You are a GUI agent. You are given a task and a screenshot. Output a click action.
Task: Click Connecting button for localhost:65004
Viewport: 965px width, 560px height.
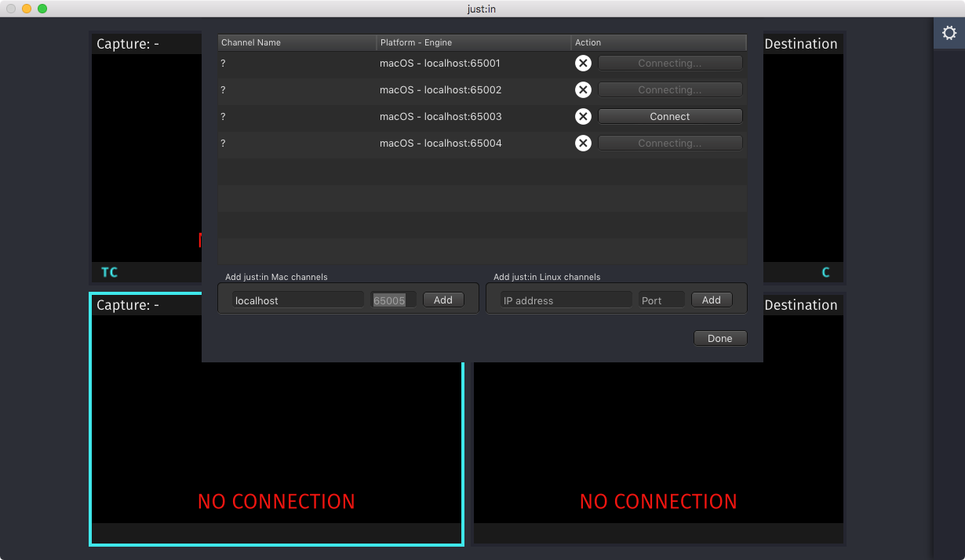coord(670,144)
